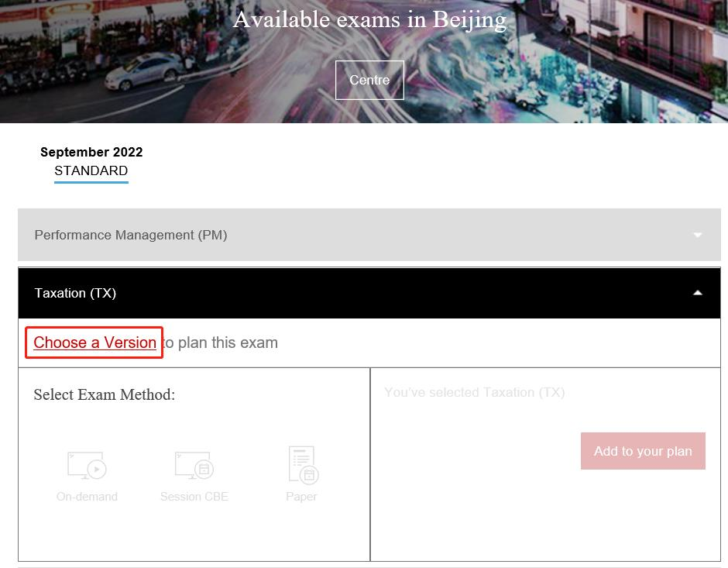728x568 pixels.
Task: Open the Choose a Version link
Action: [x=94, y=343]
